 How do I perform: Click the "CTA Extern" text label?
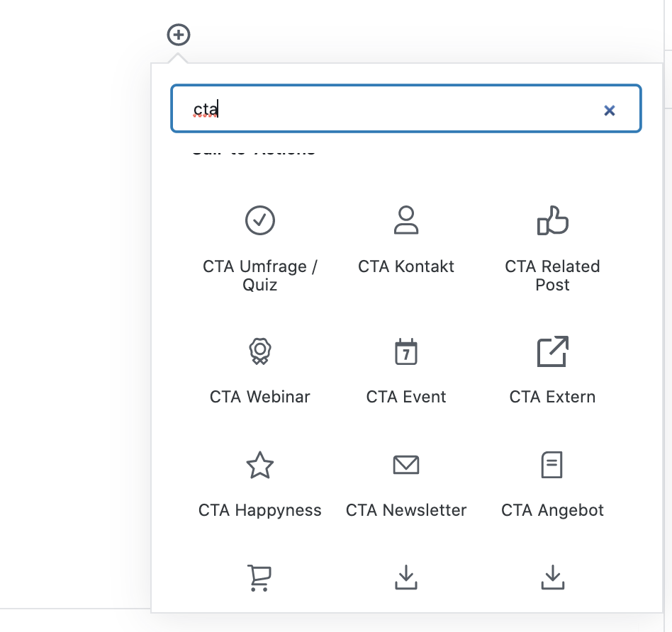[x=552, y=397]
